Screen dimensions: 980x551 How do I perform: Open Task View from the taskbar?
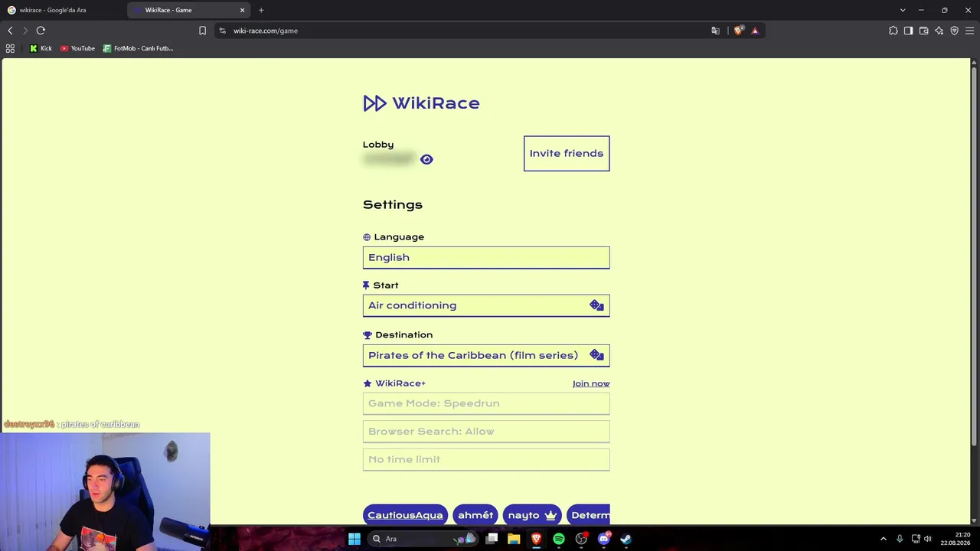492,539
